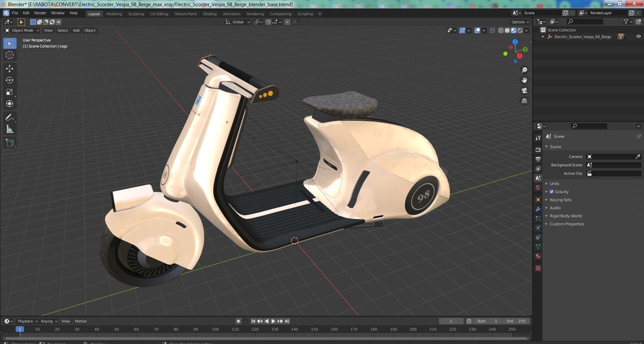The width and height of the screenshot is (644, 344).
Task: Open the Render menu
Action: pos(40,13)
